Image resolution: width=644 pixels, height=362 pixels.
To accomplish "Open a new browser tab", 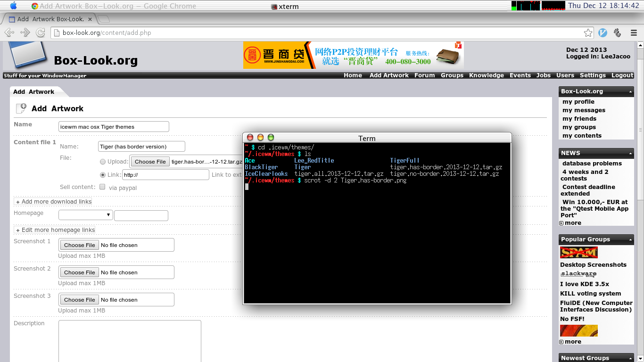I will tap(104, 19).
